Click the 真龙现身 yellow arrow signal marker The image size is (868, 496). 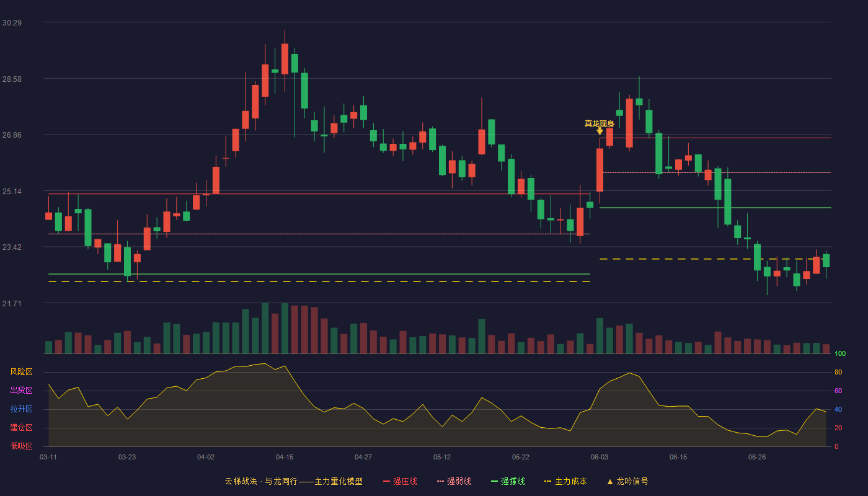(600, 131)
